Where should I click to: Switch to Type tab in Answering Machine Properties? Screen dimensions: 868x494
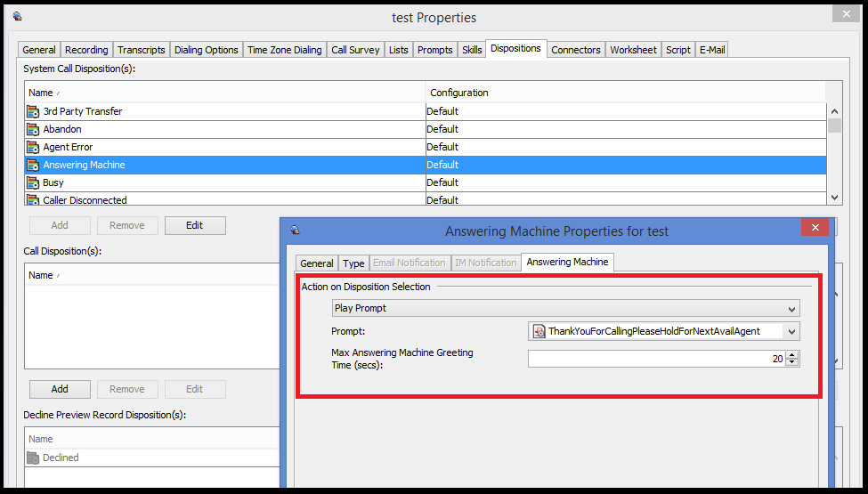click(353, 263)
